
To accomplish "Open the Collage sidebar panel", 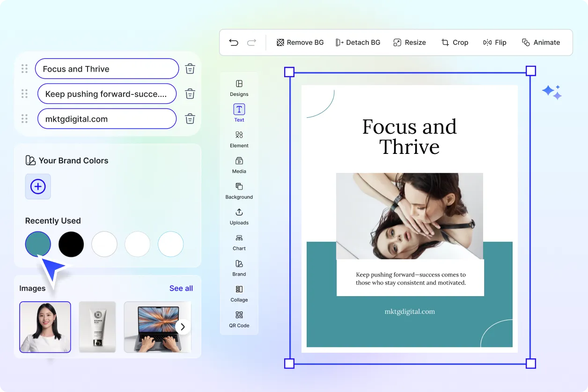I will tap(239, 293).
